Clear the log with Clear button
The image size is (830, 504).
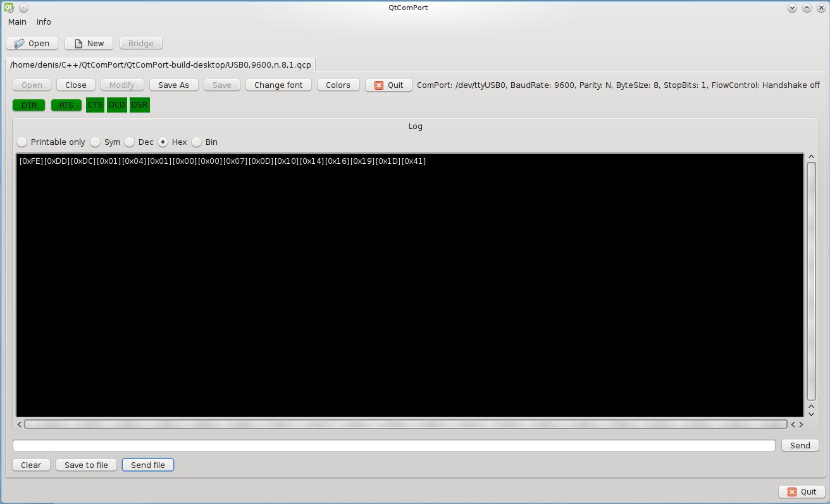tap(31, 465)
